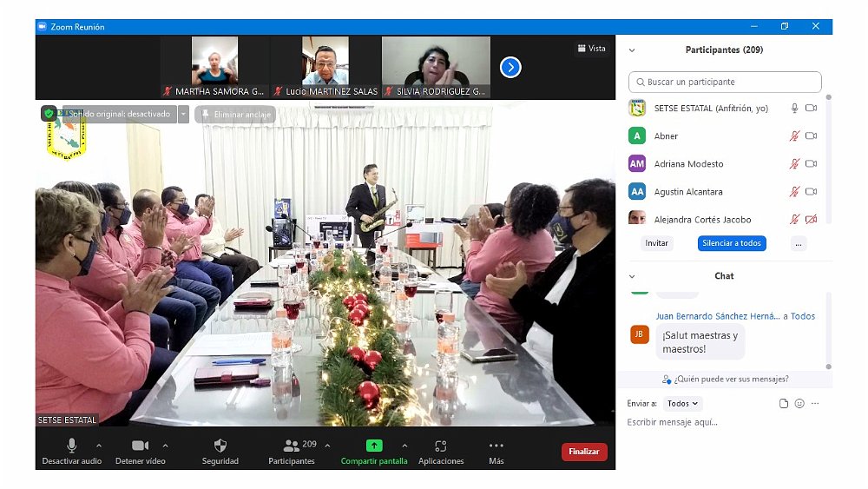This screenshot has width=868, height=489.
Task: Click the red Finalizar button
Action: 584,452
